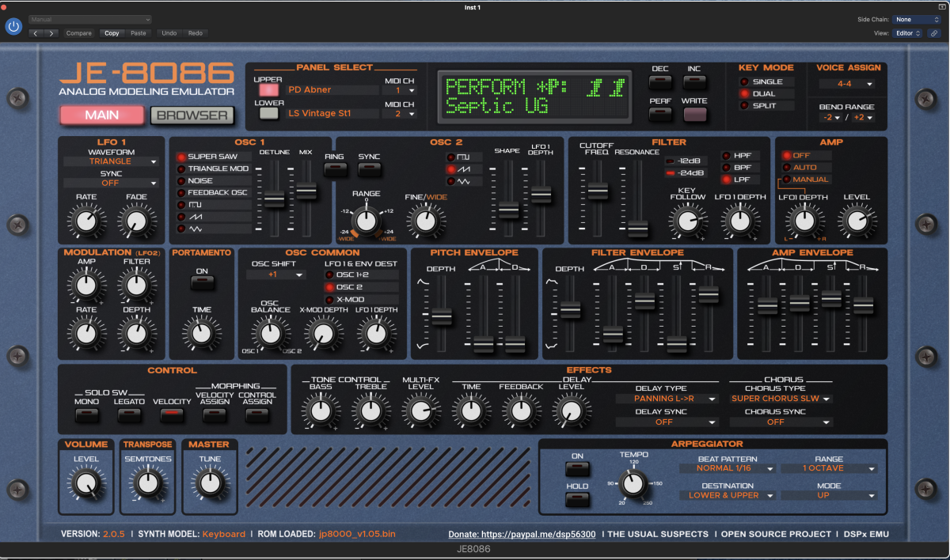Click the OSC Balance knob
The width and height of the screenshot is (950, 560).
click(x=272, y=332)
